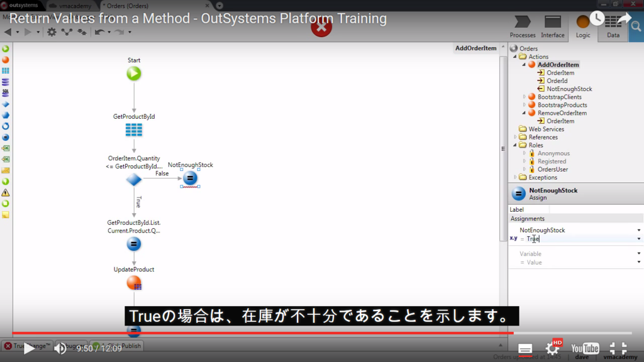Seek on the red video progress bar

pyautogui.click(x=263, y=333)
